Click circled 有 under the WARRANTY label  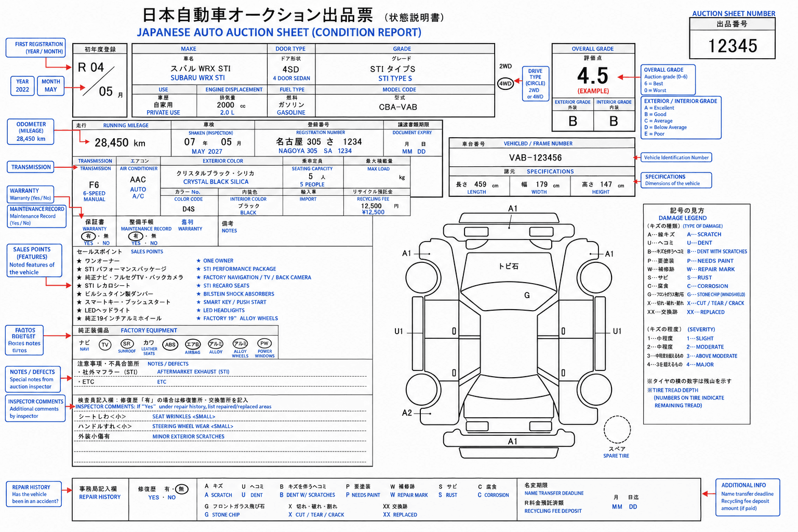pyautogui.click(x=88, y=236)
